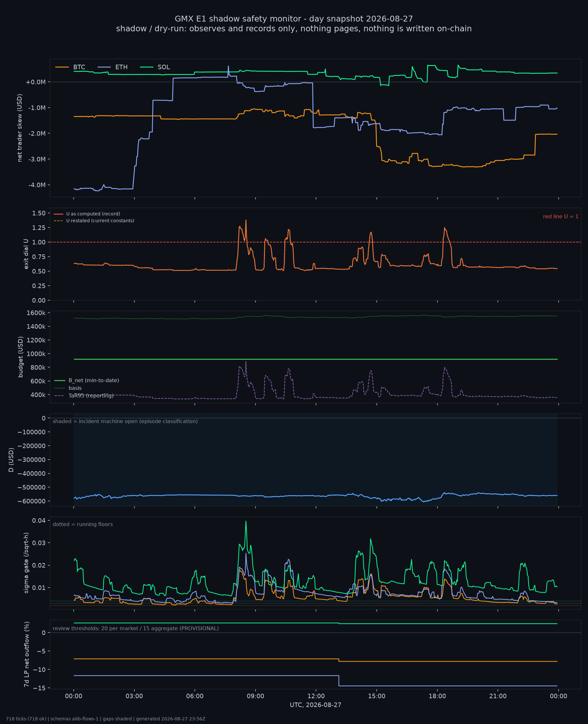Click 'sigma gate (/sqrt-h)' axis label

pos(26,563)
